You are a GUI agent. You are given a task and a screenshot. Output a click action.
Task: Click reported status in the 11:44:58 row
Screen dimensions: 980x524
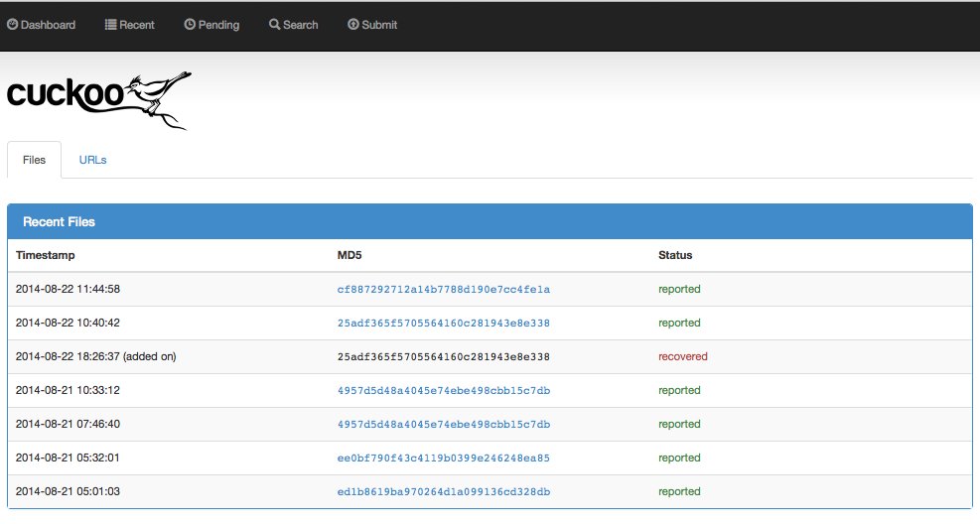click(x=679, y=289)
